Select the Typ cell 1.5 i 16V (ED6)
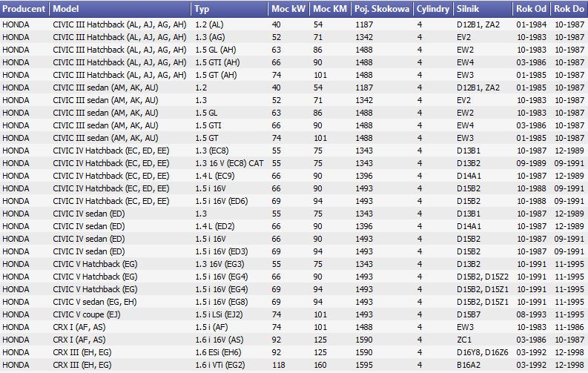Screen dimensions: 588x373 [222, 201]
